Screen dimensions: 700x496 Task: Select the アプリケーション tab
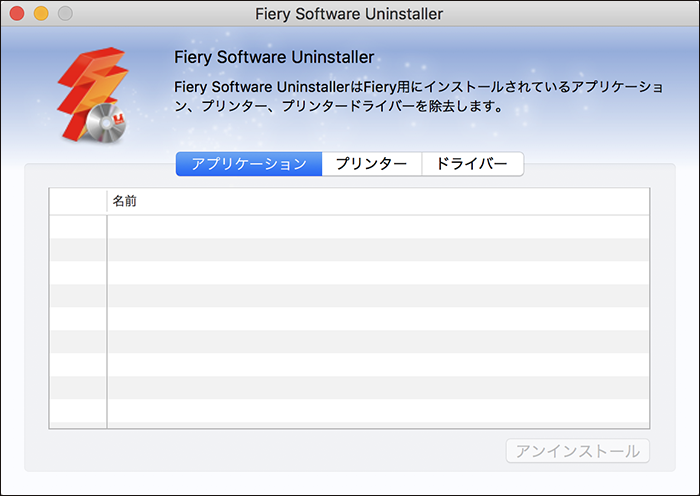click(249, 164)
